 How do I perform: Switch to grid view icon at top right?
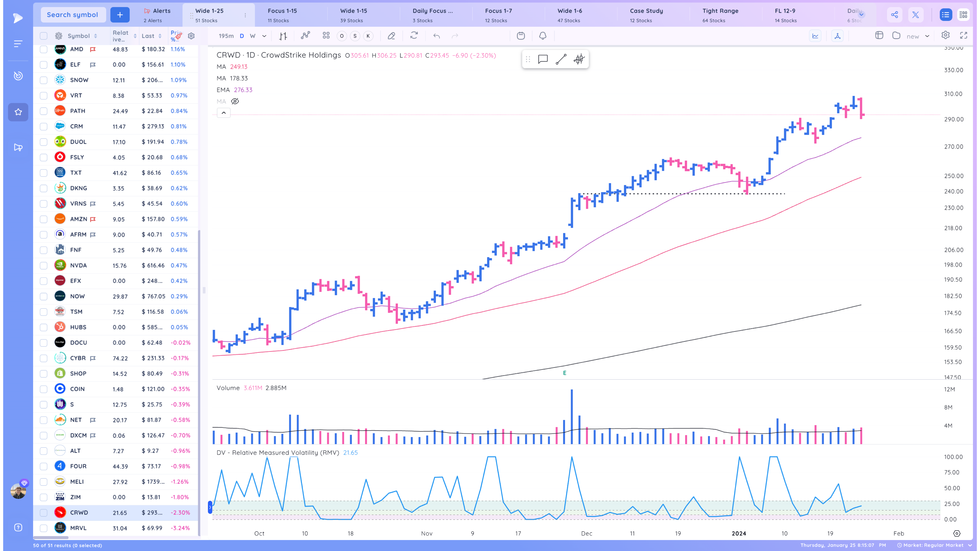coord(963,15)
